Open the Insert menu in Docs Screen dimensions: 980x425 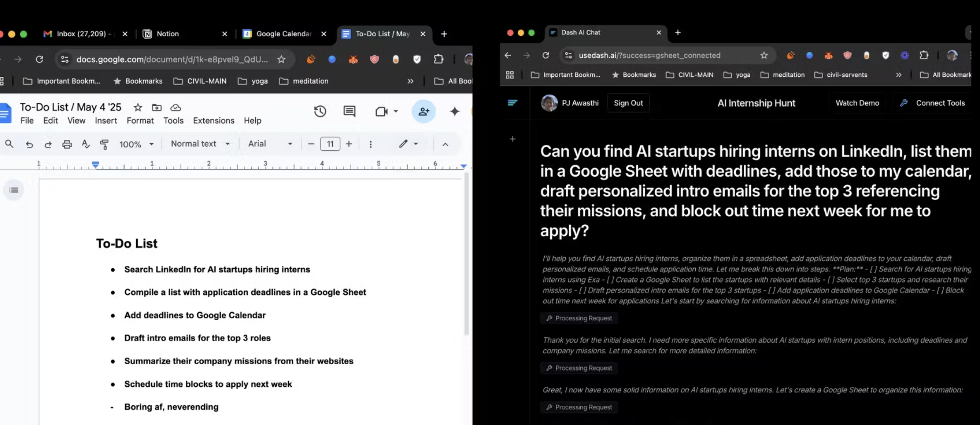106,121
